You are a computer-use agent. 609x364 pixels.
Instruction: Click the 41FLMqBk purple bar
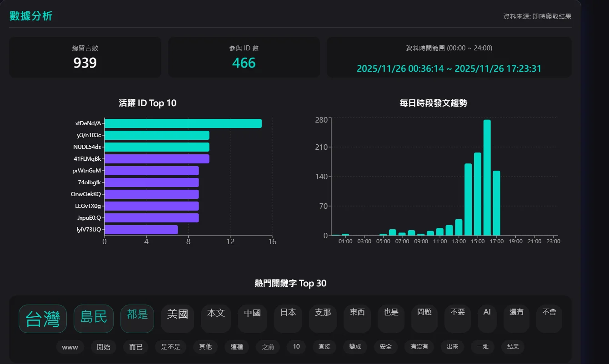click(157, 159)
